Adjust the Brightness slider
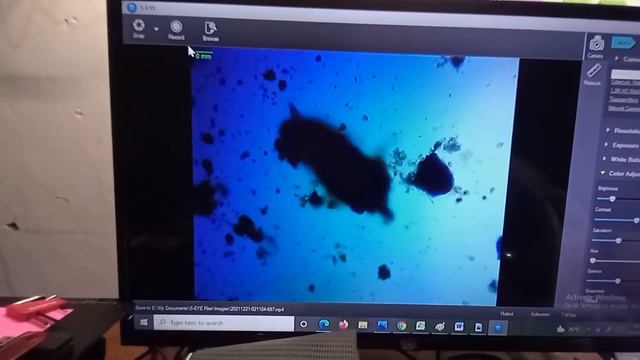The width and height of the screenshot is (640, 360). (612, 199)
